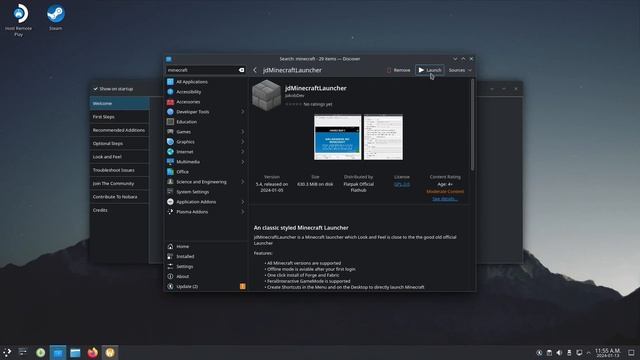Expand the Internet subcategories arrow
Viewport: 640px width, 360px height.
coord(243,152)
